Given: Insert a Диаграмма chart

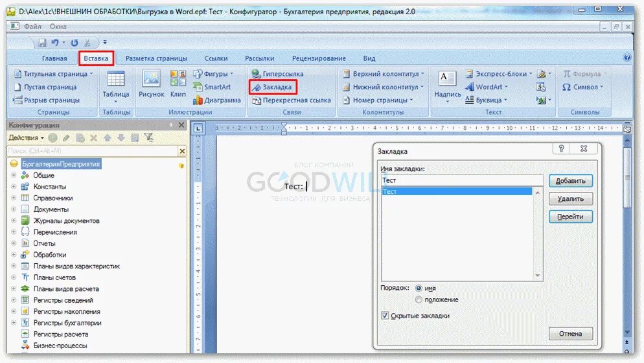Looking at the screenshot, I should (217, 100).
